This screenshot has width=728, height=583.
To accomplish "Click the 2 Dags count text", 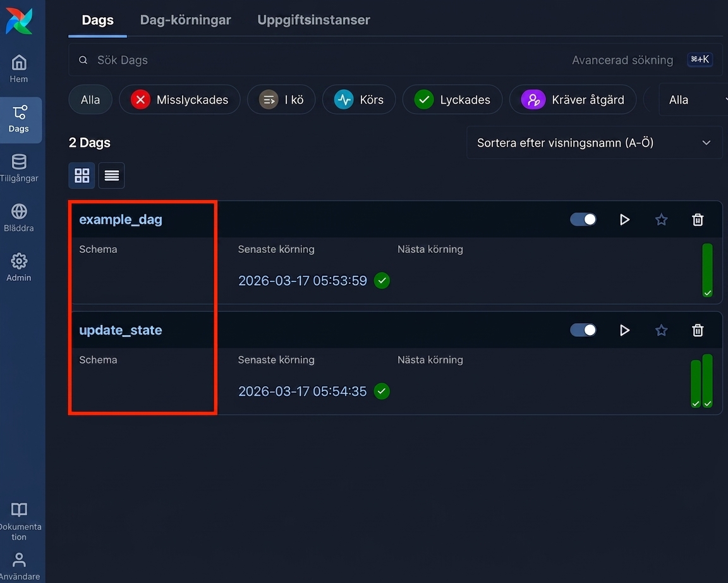I will point(90,143).
